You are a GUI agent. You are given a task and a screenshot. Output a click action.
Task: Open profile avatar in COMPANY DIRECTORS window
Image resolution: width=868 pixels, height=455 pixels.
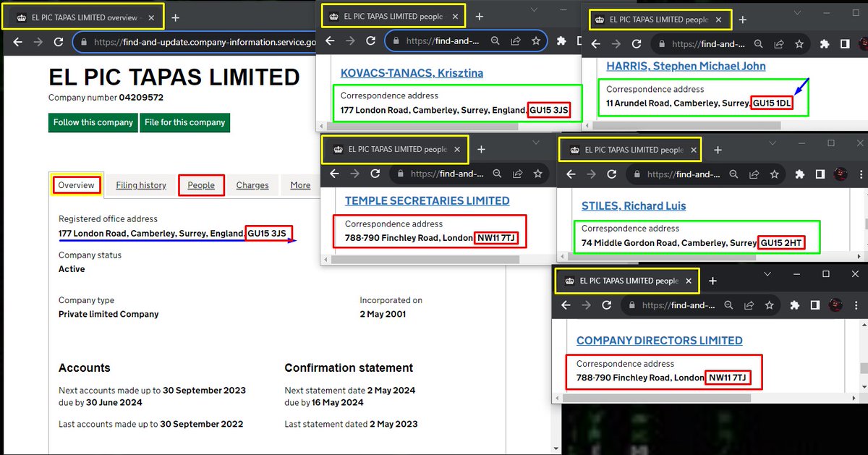point(835,305)
